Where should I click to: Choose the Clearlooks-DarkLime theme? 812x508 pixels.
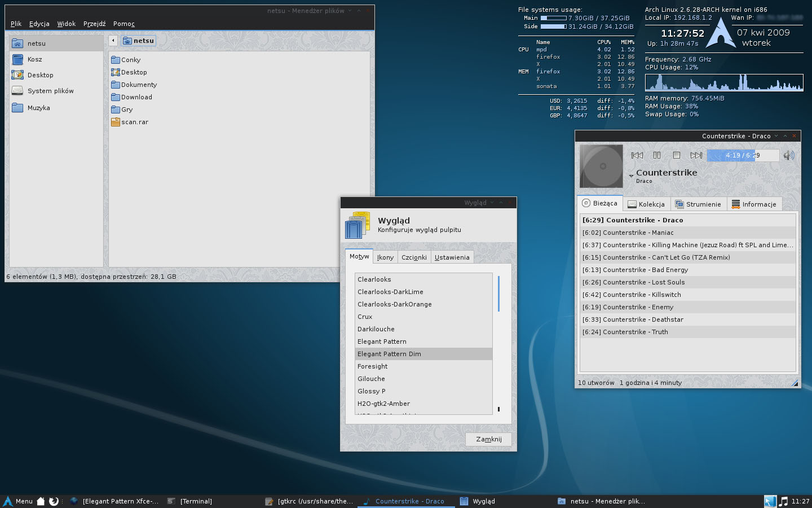point(423,292)
